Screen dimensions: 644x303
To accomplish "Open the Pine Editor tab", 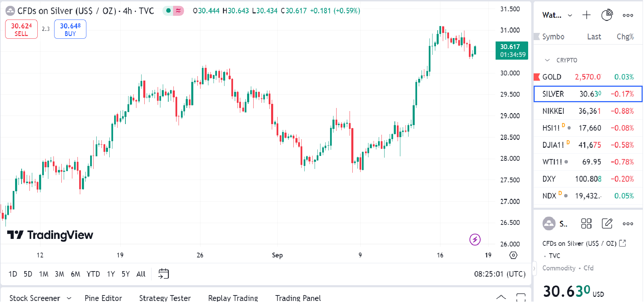I will 103,298.
